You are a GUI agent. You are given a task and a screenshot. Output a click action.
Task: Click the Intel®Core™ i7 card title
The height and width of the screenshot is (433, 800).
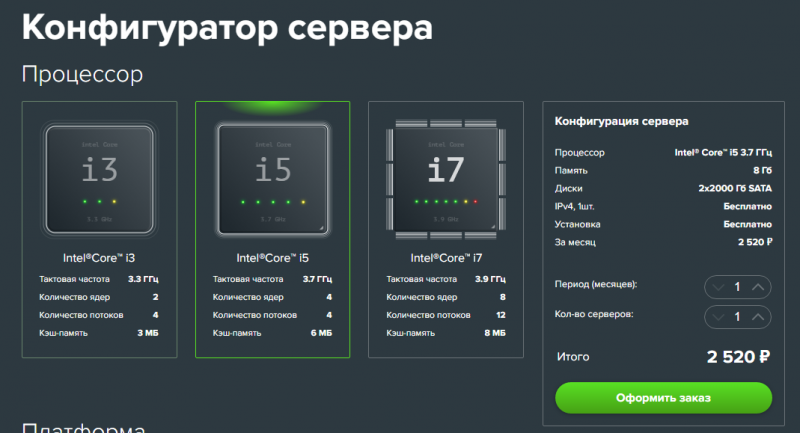pos(446,258)
